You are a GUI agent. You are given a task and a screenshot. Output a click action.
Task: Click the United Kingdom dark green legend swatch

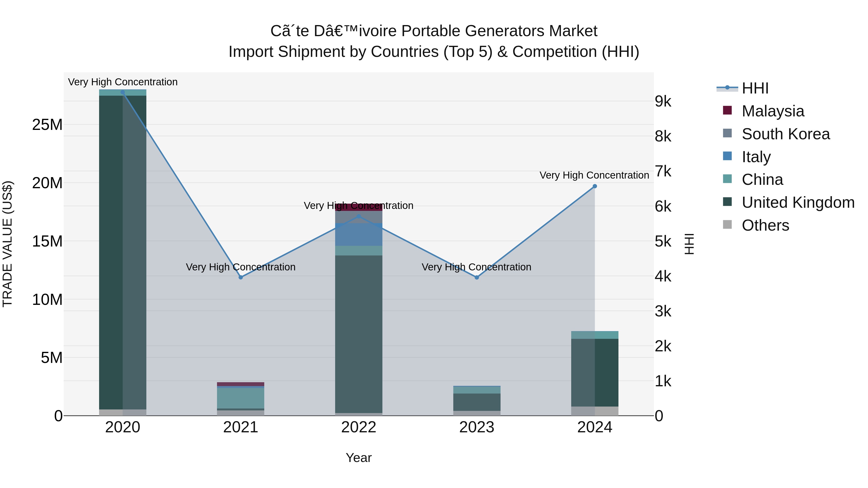point(727,202)
